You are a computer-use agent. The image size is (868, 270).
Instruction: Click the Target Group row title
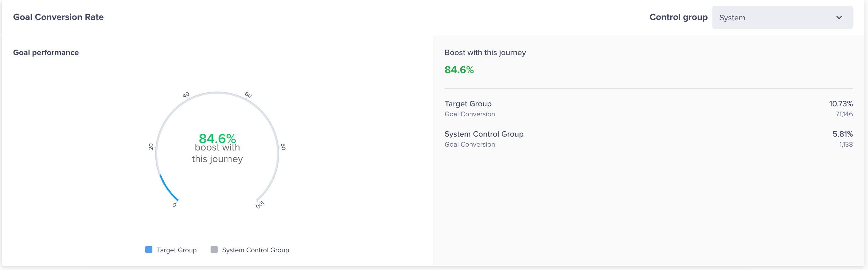pos(468,104)
